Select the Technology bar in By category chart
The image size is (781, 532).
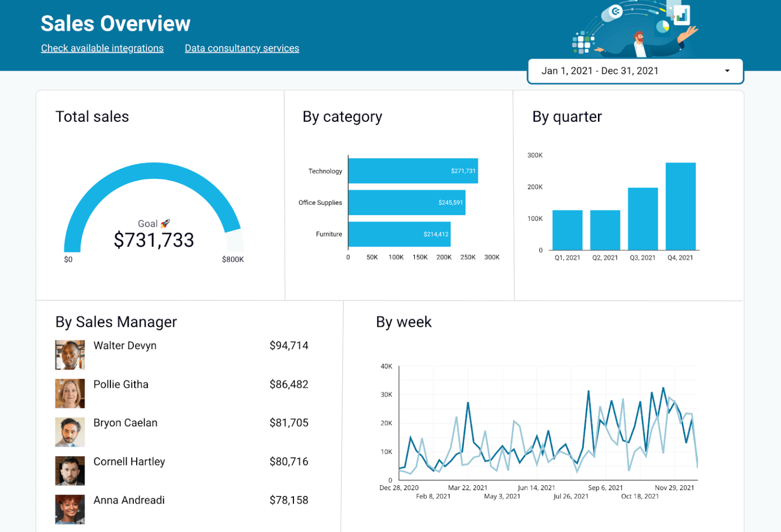tap(413, 171)
